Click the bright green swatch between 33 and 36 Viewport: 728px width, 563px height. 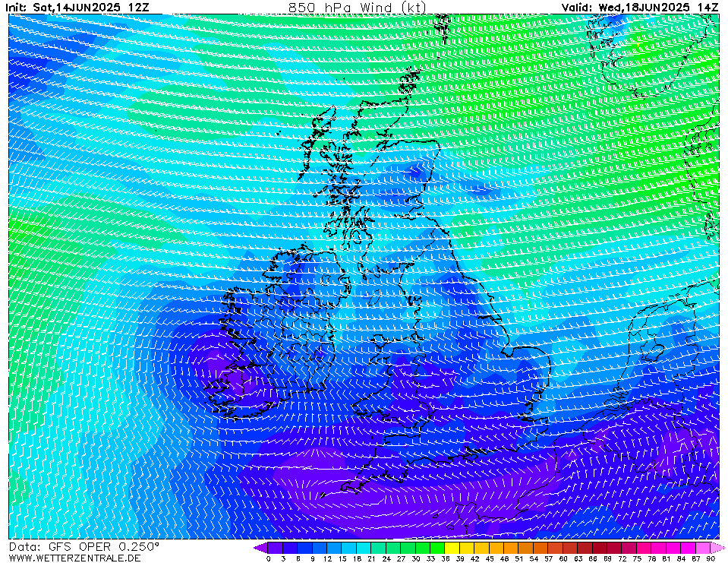click(x=438, y=548)
